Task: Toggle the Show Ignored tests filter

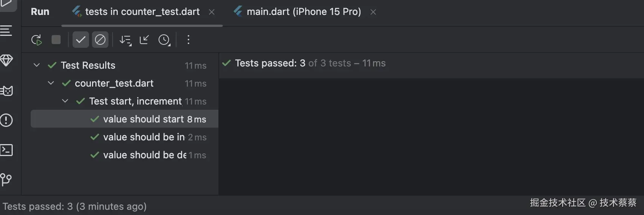Action: 100,40
